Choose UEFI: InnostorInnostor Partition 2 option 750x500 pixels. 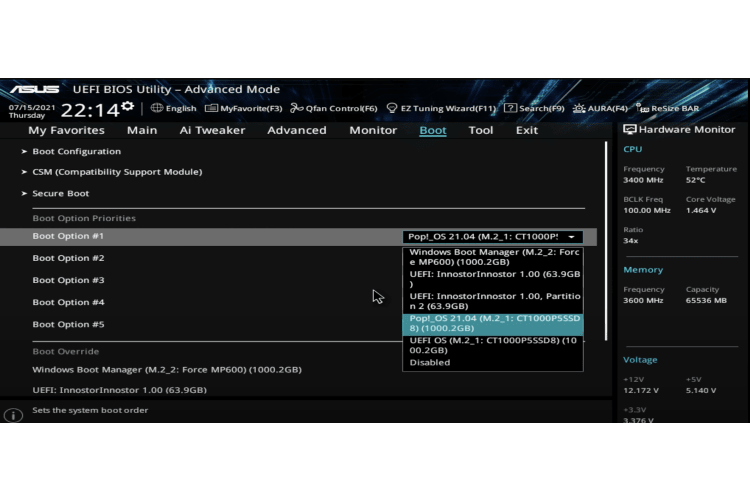(x=493, y=301)
